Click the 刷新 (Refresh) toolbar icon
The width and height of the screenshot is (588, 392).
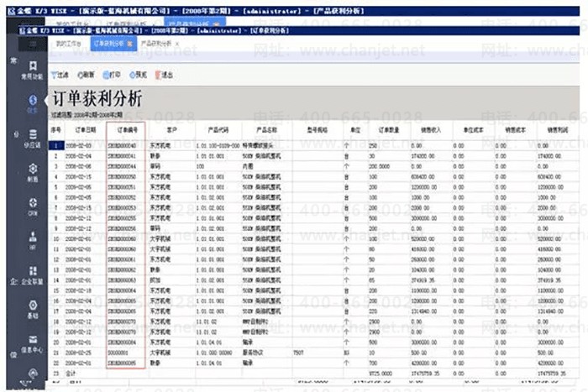87,75
